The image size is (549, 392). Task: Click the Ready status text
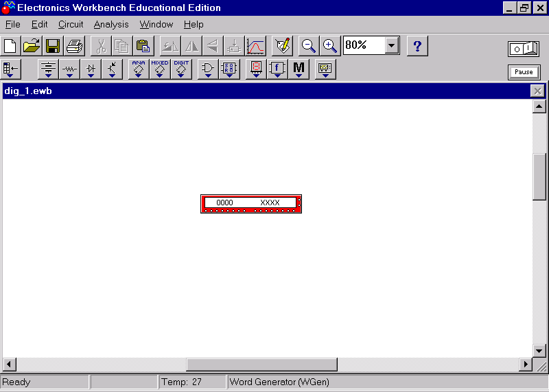pyautogui.click(x=16, y=382)
